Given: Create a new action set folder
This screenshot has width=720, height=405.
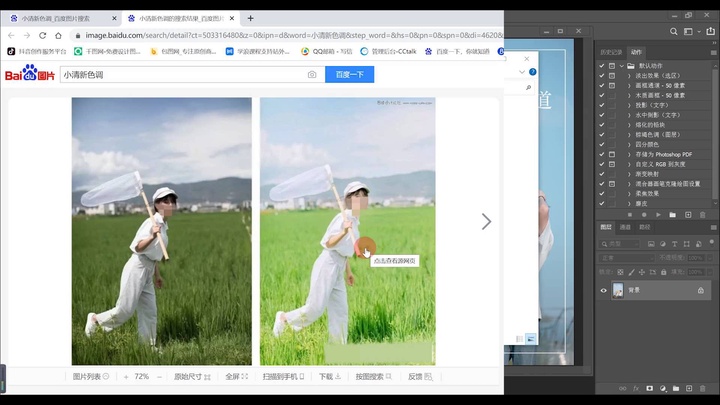Looking at the screenshot, I should (673, 215).
